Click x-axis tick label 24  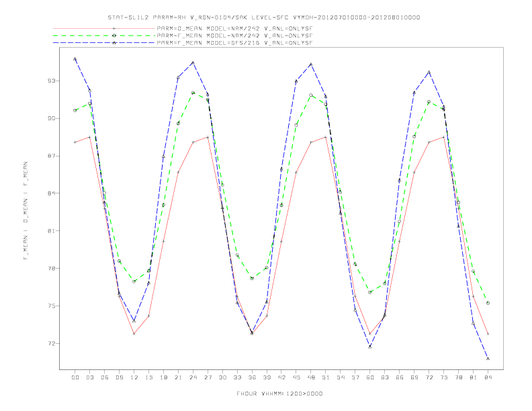point(193,377)
